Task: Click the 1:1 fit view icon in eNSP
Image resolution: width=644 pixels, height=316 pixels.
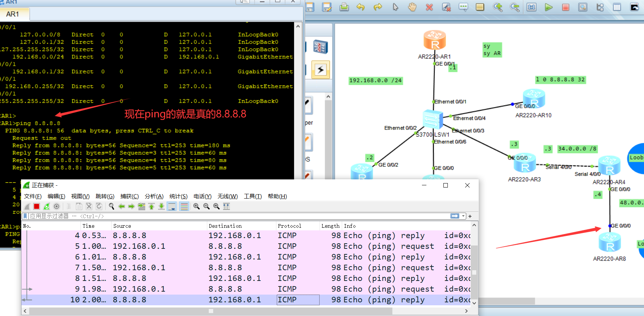Action: click(532, 7)
